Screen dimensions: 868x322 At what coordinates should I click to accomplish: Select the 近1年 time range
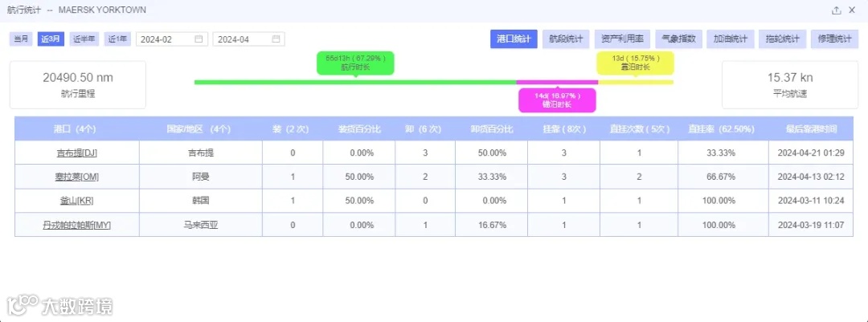[117, 39]
